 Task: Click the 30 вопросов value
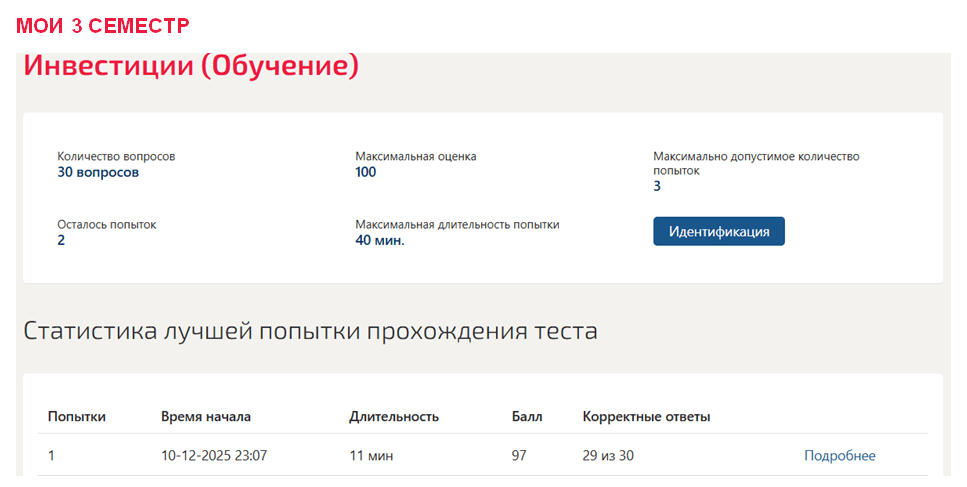point(98,172)
